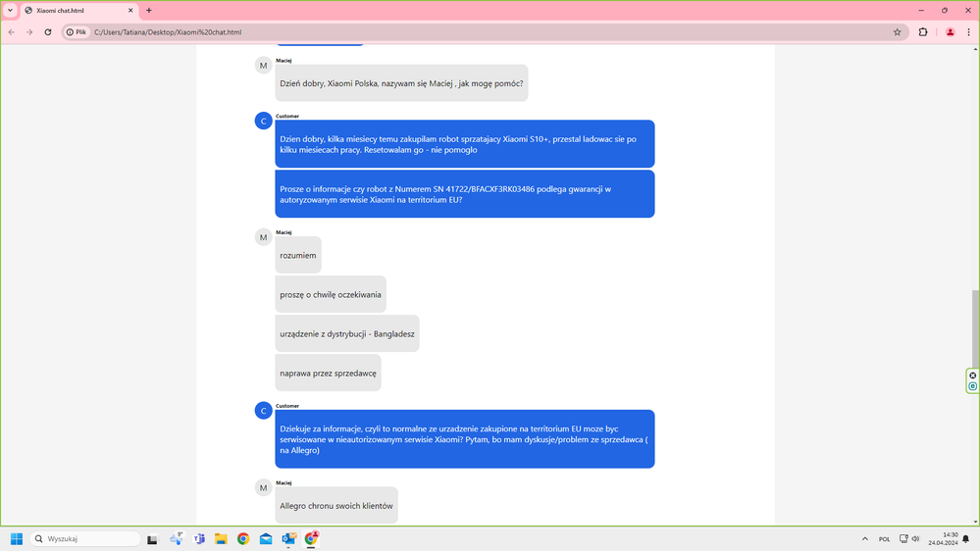Open Outlook from the taskbar
The height and width of the screenshot is (551, 980).
click(288, 538)
